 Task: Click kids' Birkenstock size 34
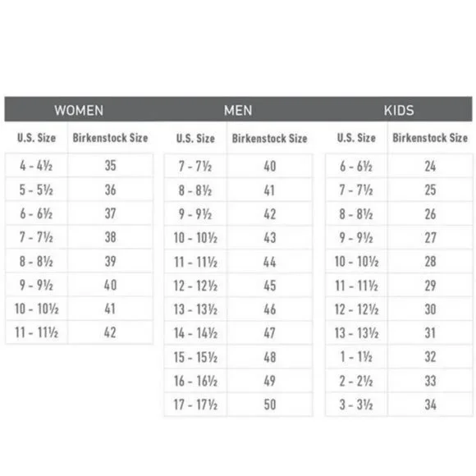coord(430,405)
